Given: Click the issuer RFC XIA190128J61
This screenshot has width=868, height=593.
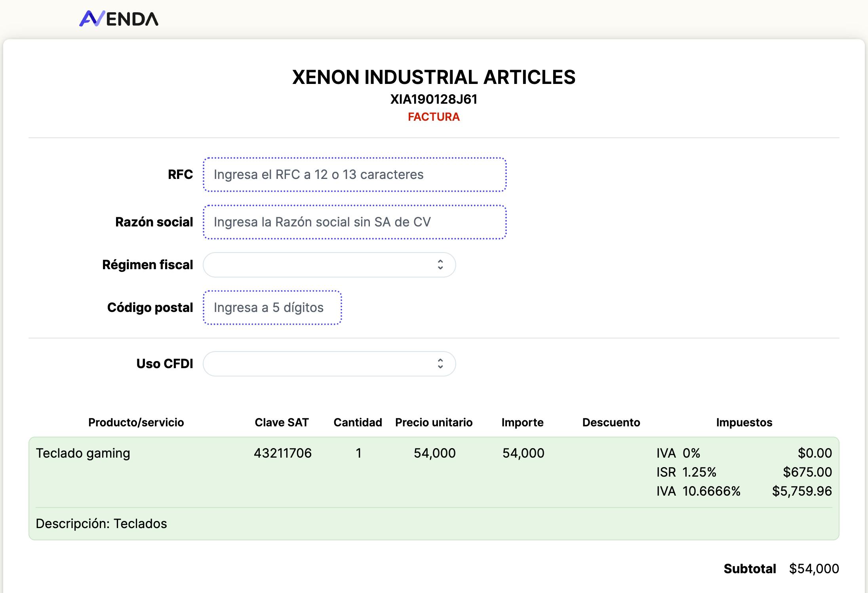Looking at the screenshot, I should point(434,99).
